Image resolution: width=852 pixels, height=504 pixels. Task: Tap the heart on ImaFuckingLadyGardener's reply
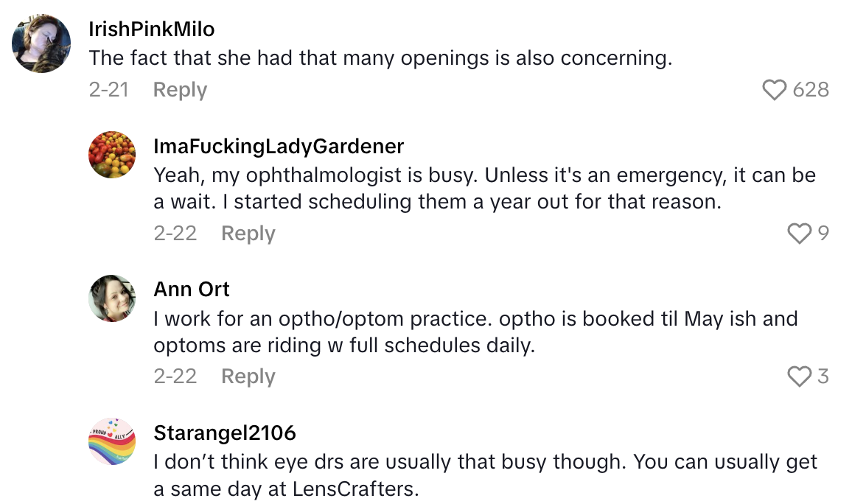click(799, 234)
